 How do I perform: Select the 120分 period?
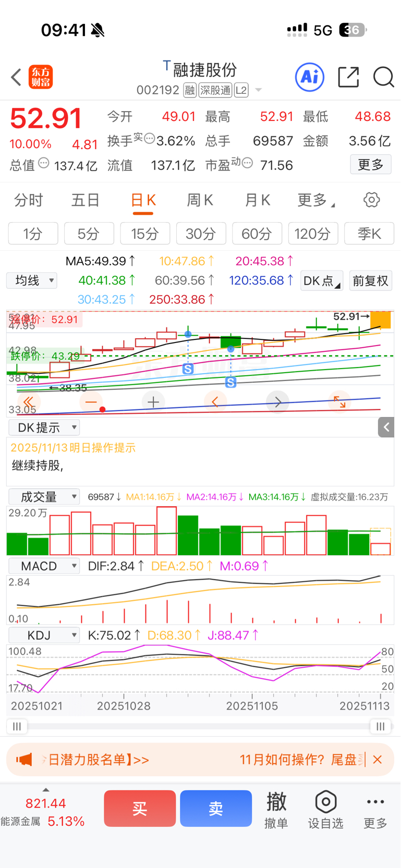pyautogui.click(x=313, y=234)
